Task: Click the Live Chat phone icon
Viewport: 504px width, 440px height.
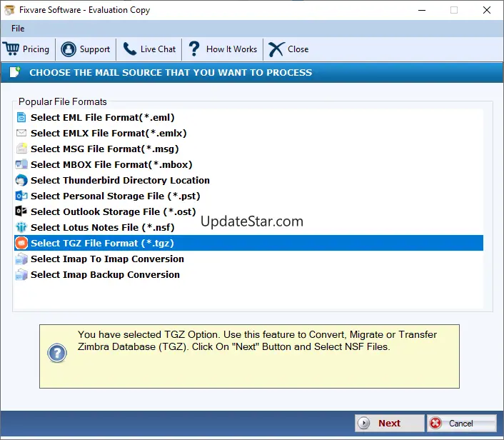Action: pos(130,49)
